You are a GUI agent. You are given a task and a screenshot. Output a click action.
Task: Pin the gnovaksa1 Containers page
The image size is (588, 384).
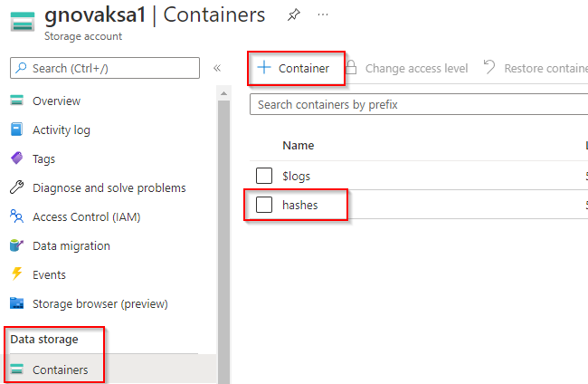[293, 15]
